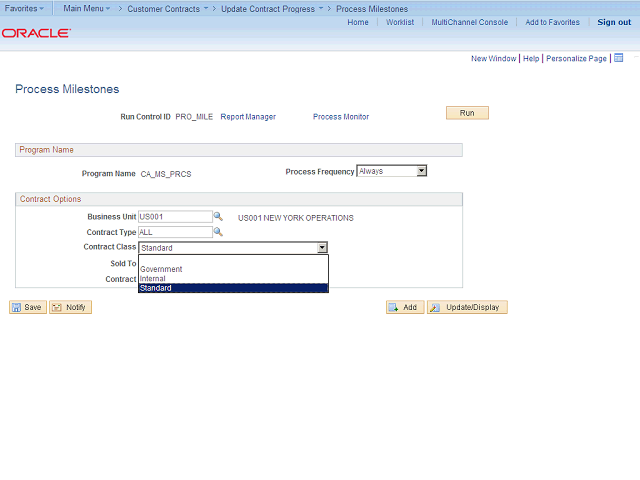Click Add to Favorites

coord(552,22)
